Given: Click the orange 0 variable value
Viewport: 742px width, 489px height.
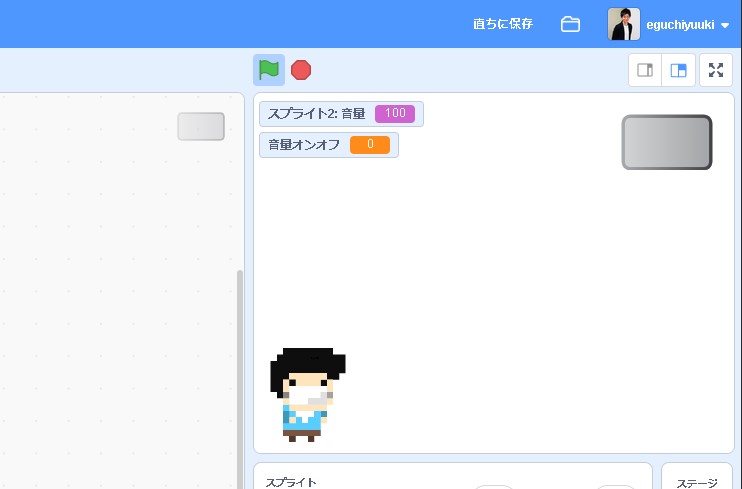Looking at the screenshot, I should 370,145.
